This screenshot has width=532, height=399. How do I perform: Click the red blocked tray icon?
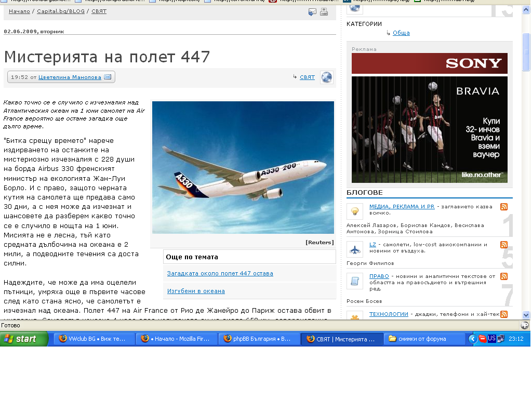coord(482,339)
